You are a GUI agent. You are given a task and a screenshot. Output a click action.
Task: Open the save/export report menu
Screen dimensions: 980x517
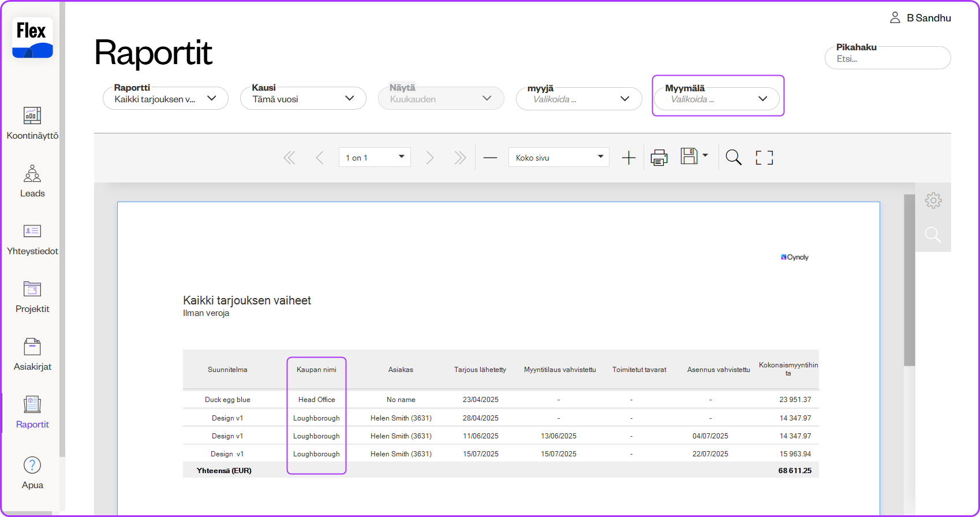click(x=694, y=157)
